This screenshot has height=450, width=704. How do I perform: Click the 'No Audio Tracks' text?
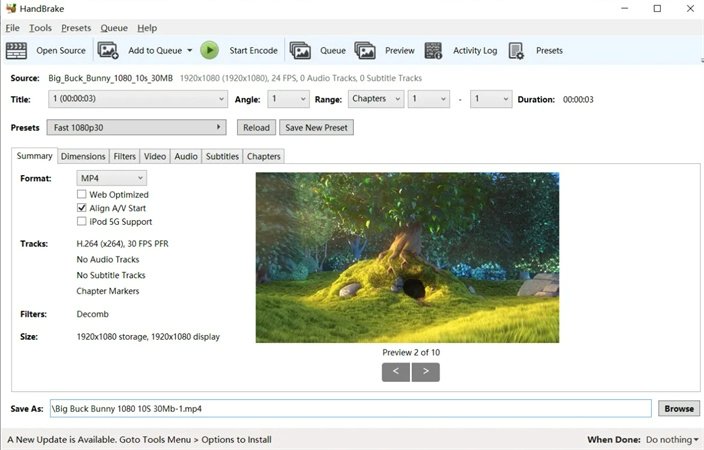click(x=108, y=260)
